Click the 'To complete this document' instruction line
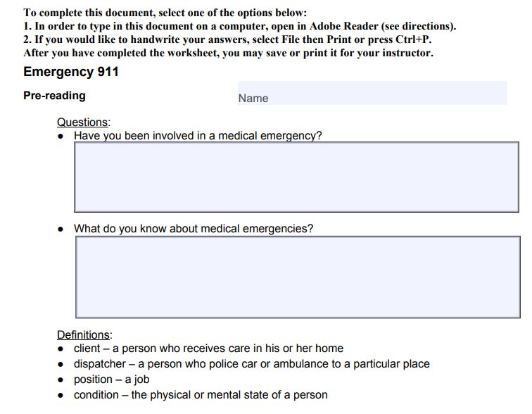Image resolution: width=532 pixels, height=414 pixels. 165,13
